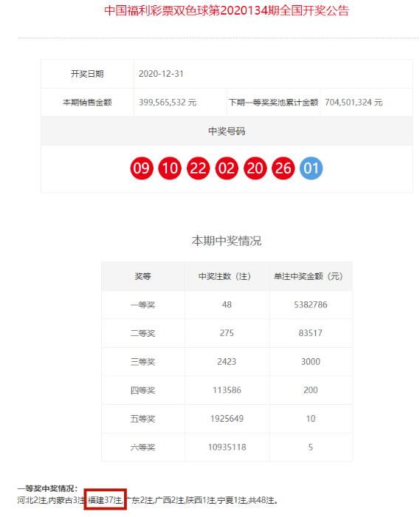Select second prize amount 83517
Screen dimensions: 420x517
pyautogui.click(x=311, y=333)
